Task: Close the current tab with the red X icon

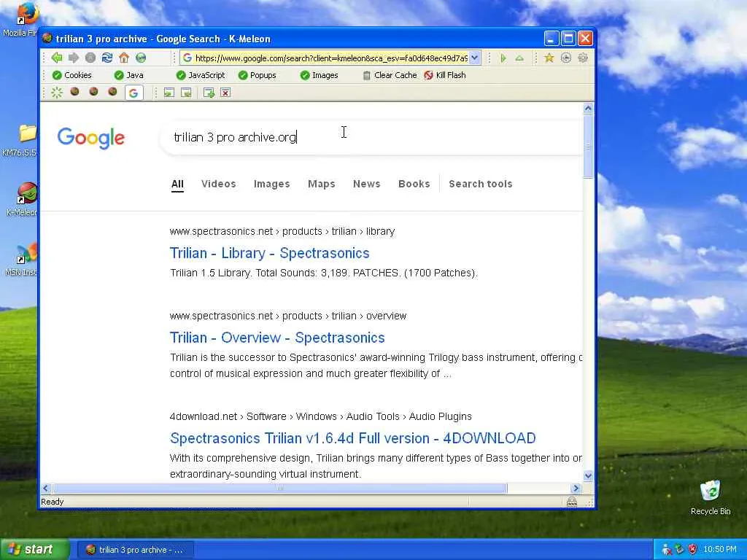Action: tap(225, 93)
